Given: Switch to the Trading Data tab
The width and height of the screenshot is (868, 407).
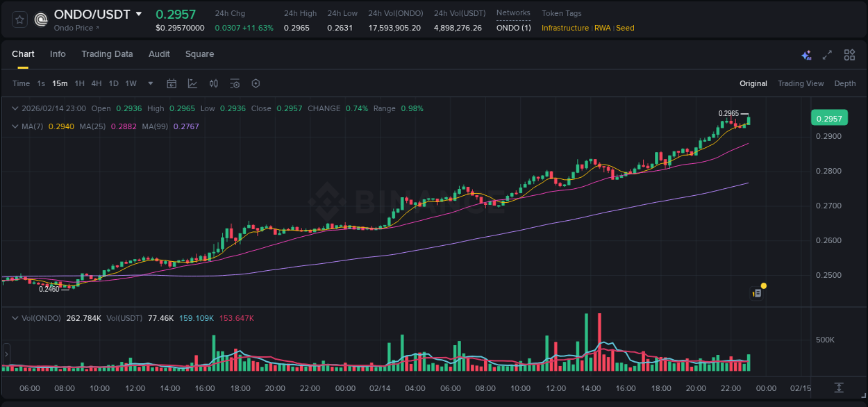Looking at the screenshot, I should click(107, 54).
